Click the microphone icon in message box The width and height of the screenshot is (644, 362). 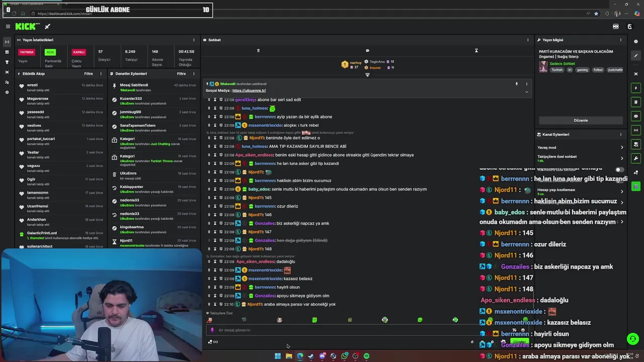point(212,330)
